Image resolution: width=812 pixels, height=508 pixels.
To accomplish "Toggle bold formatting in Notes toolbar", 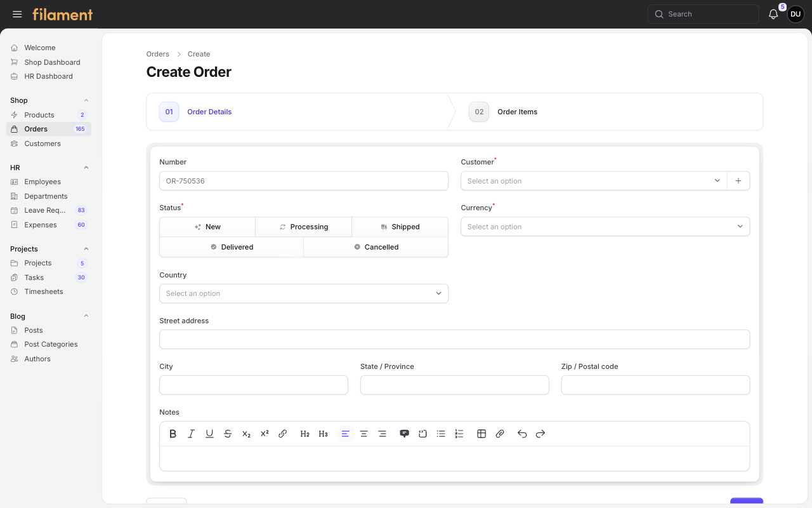I will [173, 434].
